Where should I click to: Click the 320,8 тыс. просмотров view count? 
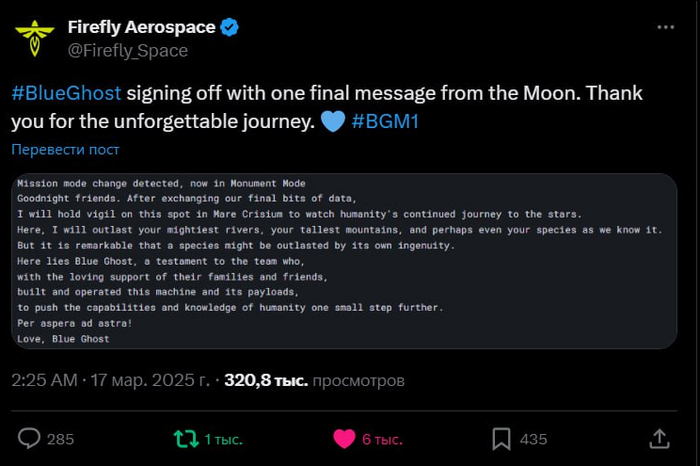tap(314, 381)
